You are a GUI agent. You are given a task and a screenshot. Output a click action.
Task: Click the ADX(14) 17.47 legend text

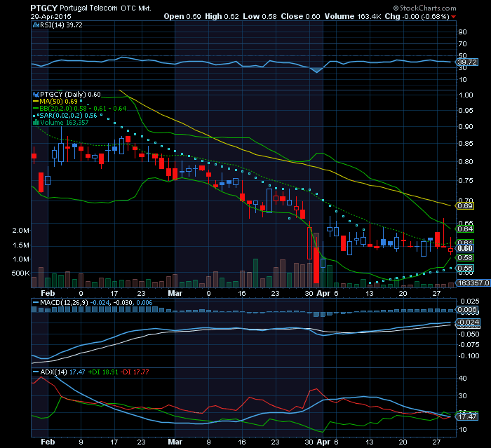coord(62,372)
